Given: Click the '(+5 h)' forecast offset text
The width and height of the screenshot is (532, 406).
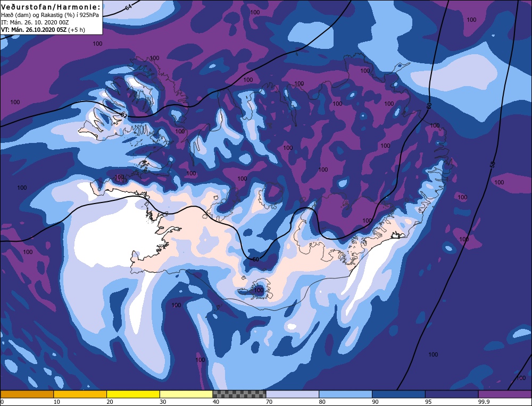Looking at the screenshot, I should tap(77, 30).
